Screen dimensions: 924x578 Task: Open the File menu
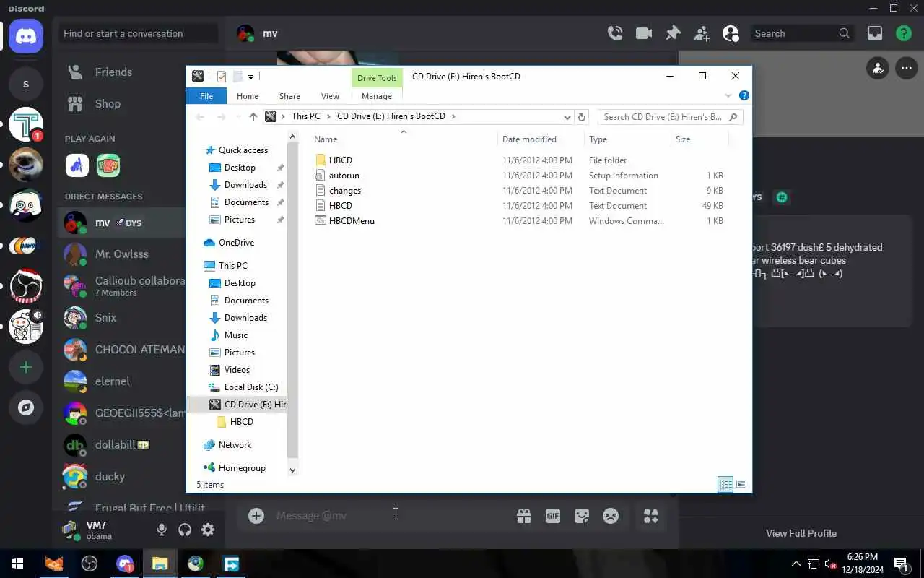pyautogui.click(x=206, y=95)
